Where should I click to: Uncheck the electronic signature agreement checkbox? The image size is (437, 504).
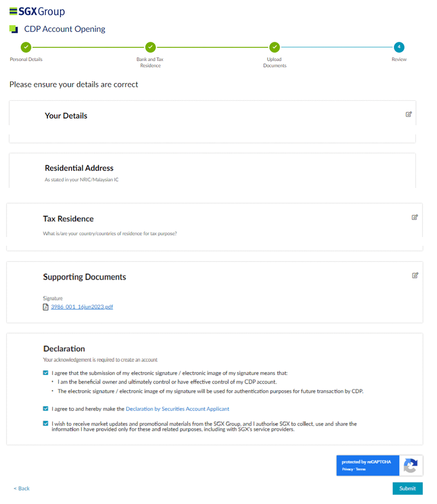pyautogui.click(x=46, y=373)
